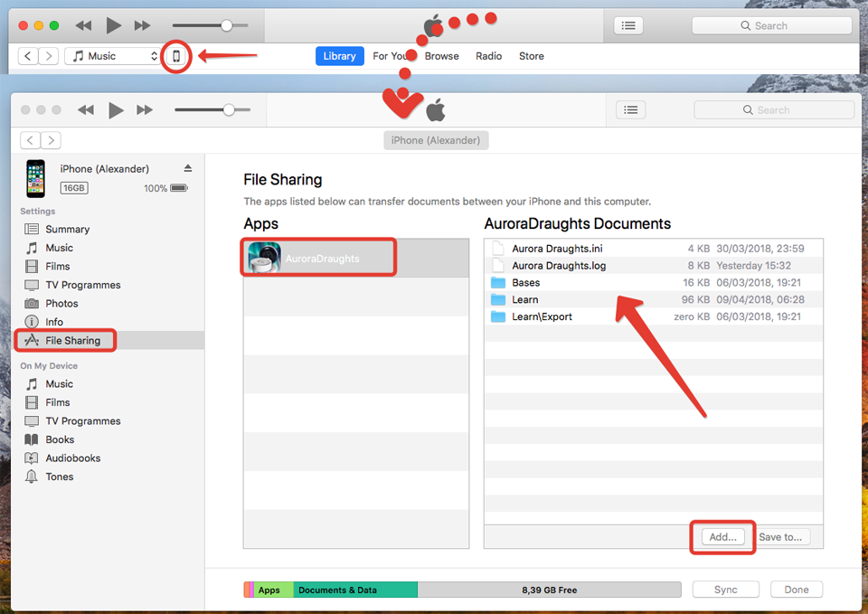
Task: Play music in top iTunes window
Action: pyautogui.click(x=114, y=25)
